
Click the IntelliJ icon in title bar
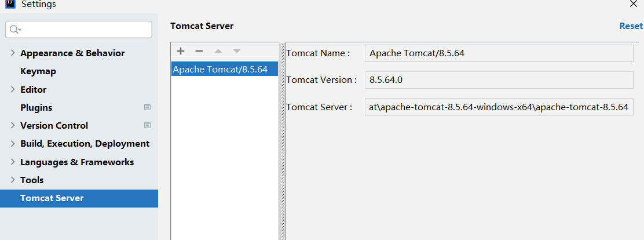pyautogui.click(x=10, y=4)
